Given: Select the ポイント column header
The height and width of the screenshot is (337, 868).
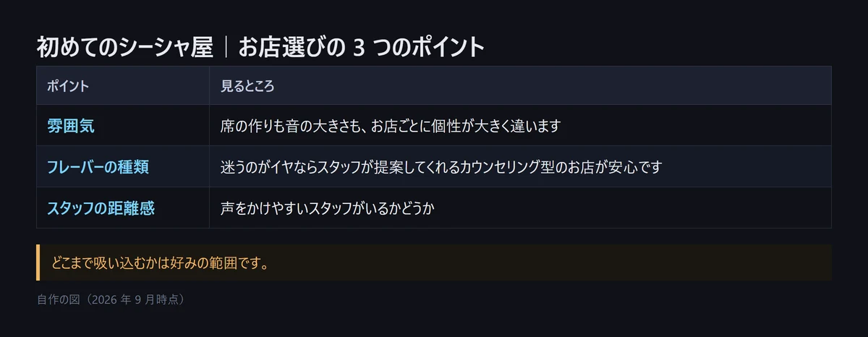Looking at the screenshot, I should [x=68, y=86].
